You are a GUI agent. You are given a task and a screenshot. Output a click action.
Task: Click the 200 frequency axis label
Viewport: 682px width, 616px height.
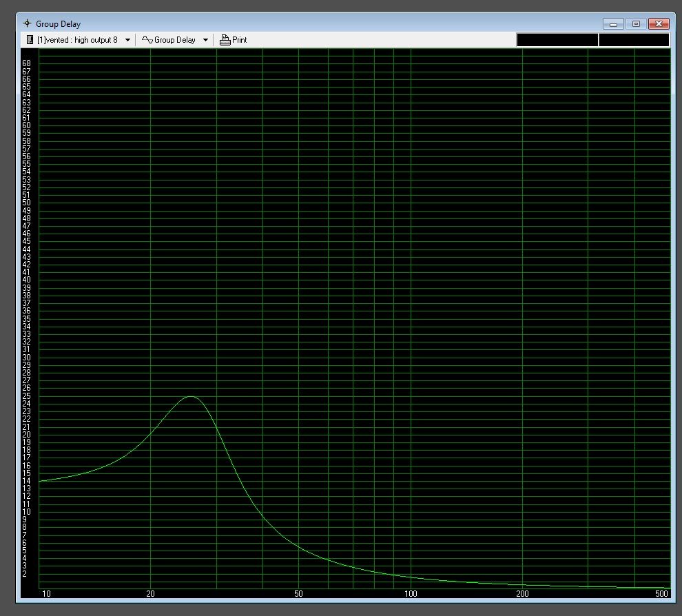coord(522,594)
